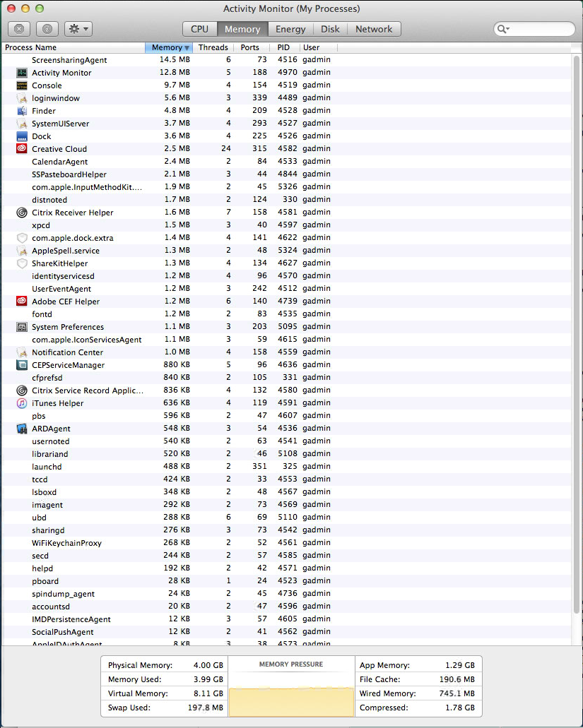This screenshot has height=728, width=583.
Task: Select the WiFiKeychainProxy process row
Action: click(x=287, y=543)
